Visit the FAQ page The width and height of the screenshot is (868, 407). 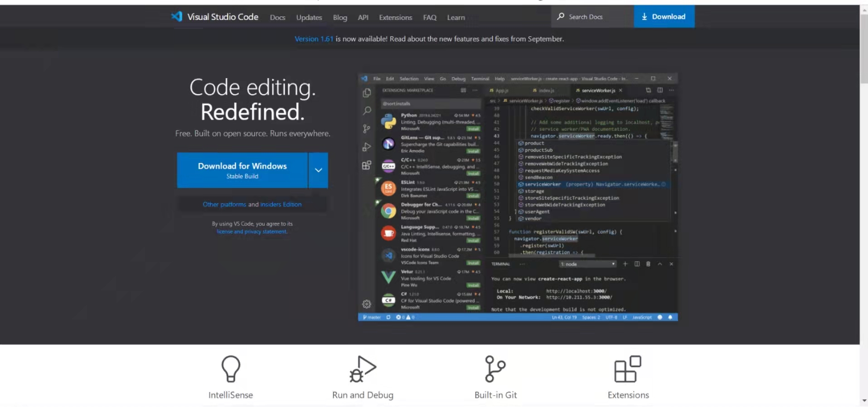coord(430,17)
